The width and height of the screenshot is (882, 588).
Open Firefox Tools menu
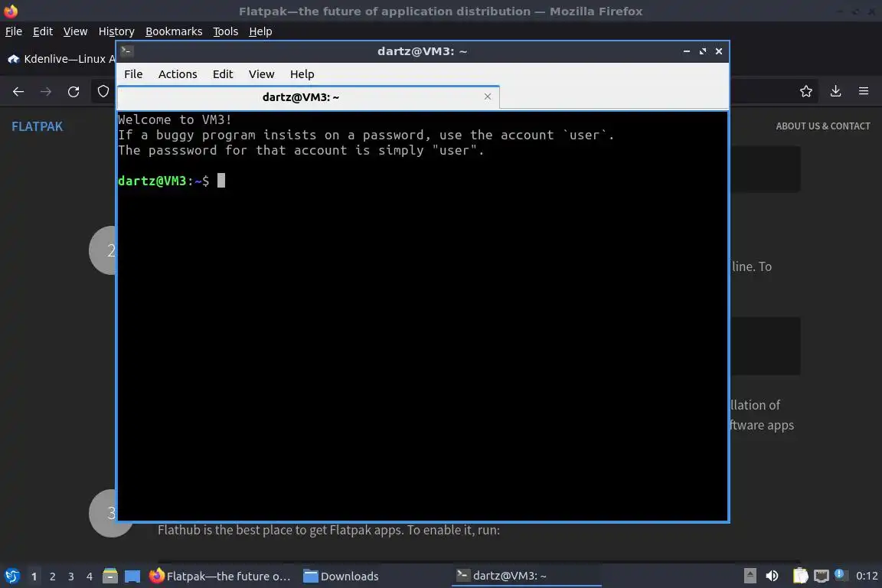(x=226, y=31)
